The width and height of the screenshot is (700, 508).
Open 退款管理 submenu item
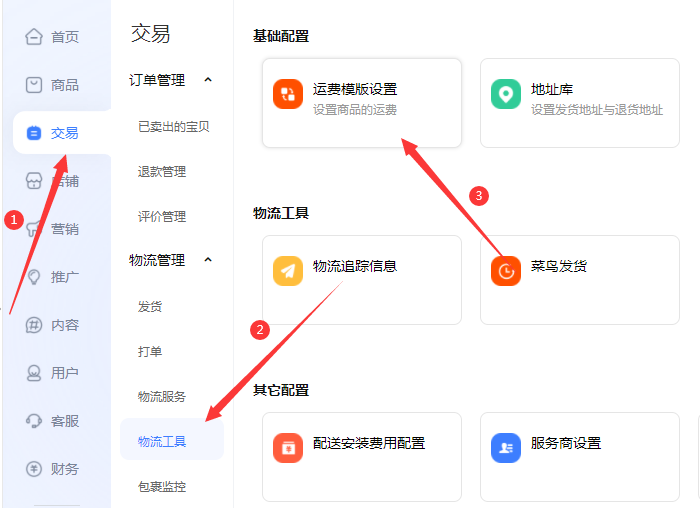click(162, 172)
